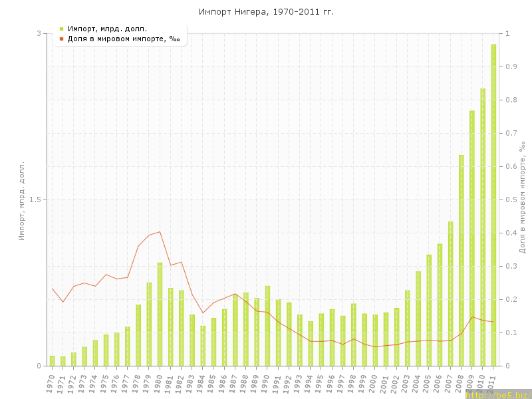
Task: Click the 1970 import bar
Action: (53, 361)
